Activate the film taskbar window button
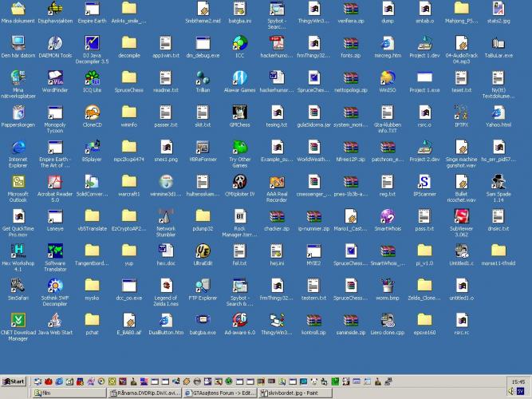The image size is (532, 399). tap(68, 393)
